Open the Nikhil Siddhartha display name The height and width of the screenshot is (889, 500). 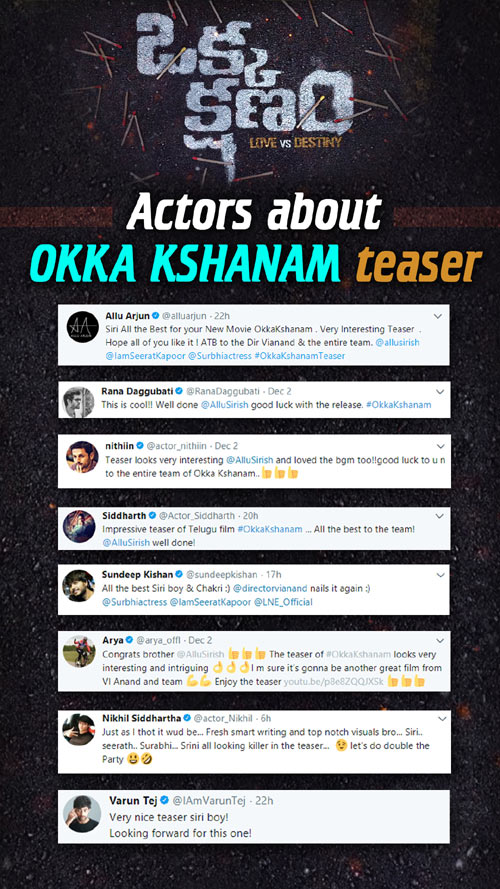138,717
